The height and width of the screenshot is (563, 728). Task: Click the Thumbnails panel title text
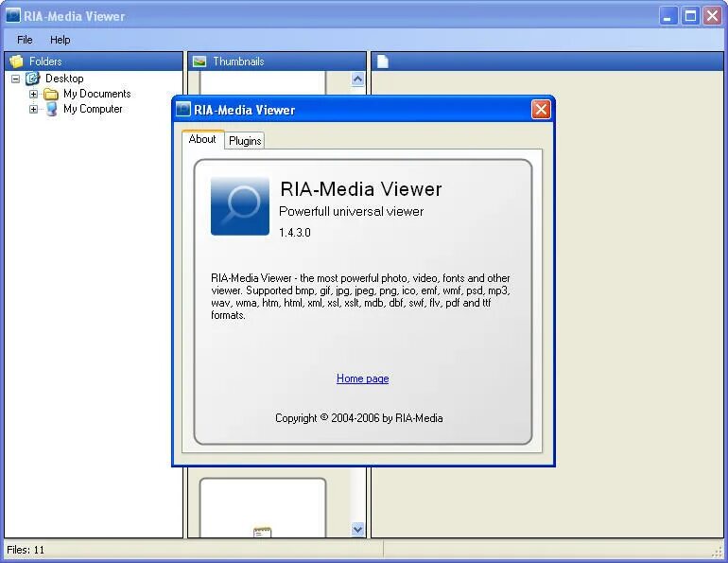coord(238,62)
